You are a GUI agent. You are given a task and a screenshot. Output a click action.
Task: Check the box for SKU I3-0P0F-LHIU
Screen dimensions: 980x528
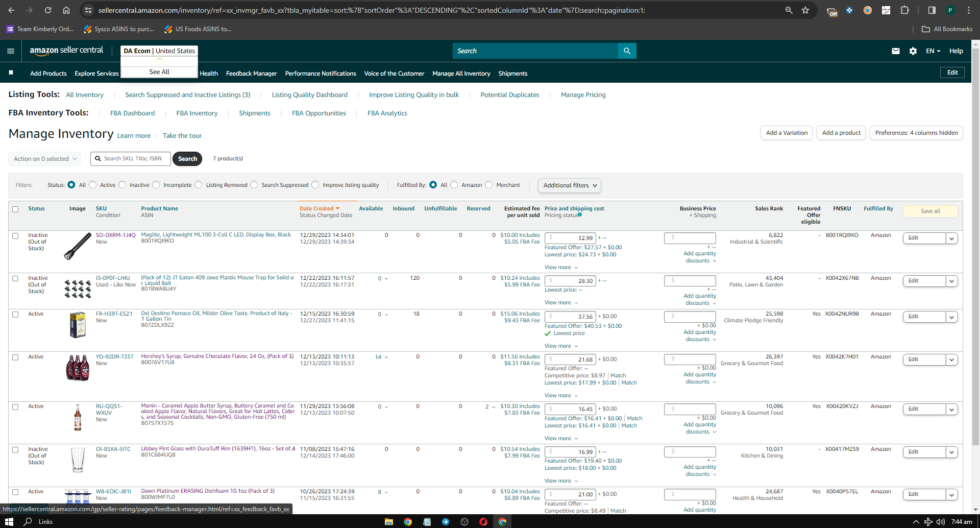tap(15, 279)
